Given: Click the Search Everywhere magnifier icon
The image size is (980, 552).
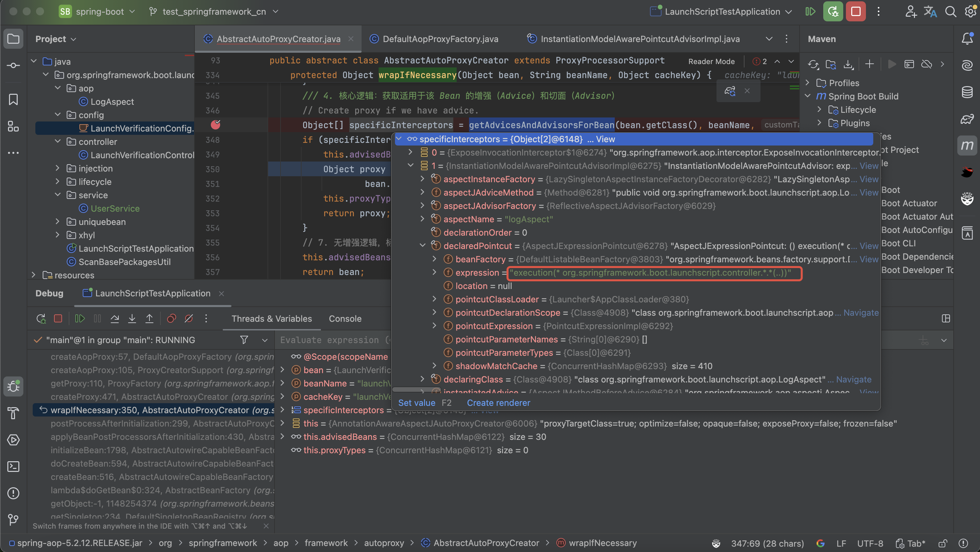Looking at the screenshot, I should tap(950, 11).
